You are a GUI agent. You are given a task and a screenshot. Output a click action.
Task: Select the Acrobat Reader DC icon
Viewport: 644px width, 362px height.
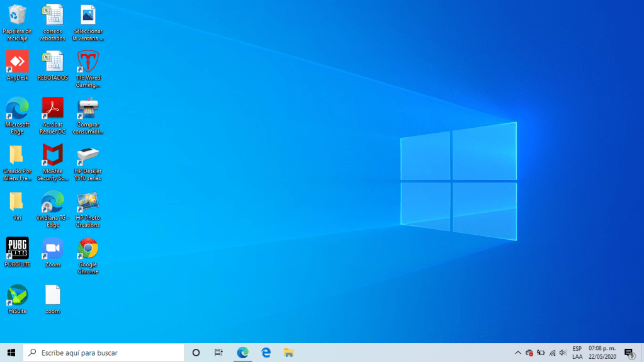pos(52,109)
